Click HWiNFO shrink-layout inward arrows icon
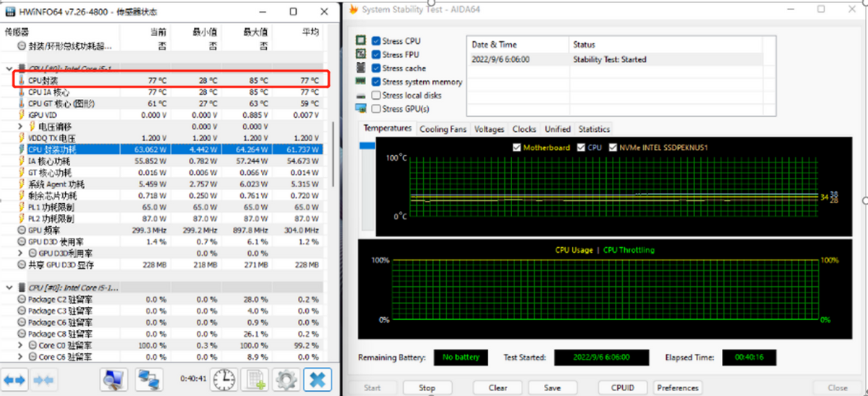 (x=43, y=379)
